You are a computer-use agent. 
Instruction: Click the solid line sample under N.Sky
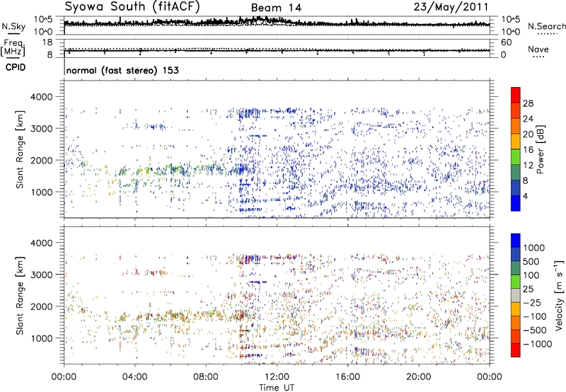tap(13, 33)
